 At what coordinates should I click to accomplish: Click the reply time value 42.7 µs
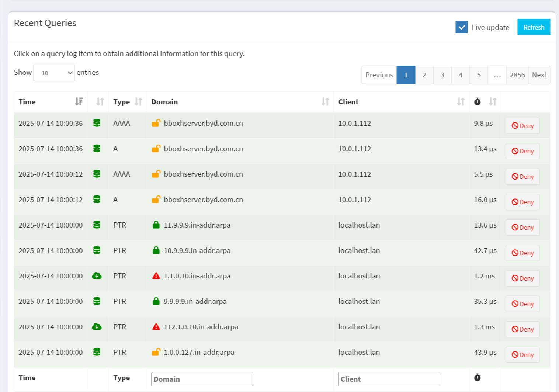click(485, 250)
